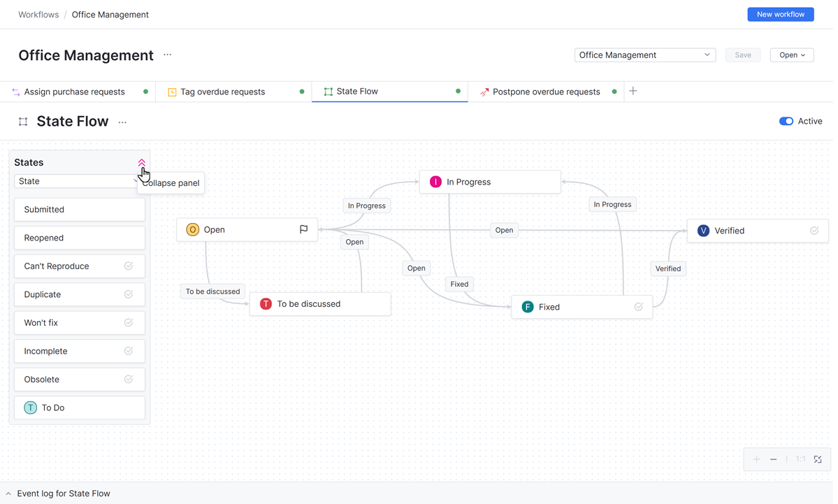The height and width of the screenshot is (504, 838).
Task: Click the arrows icon on Assign purchase requests tab
Action: (15, 92)
